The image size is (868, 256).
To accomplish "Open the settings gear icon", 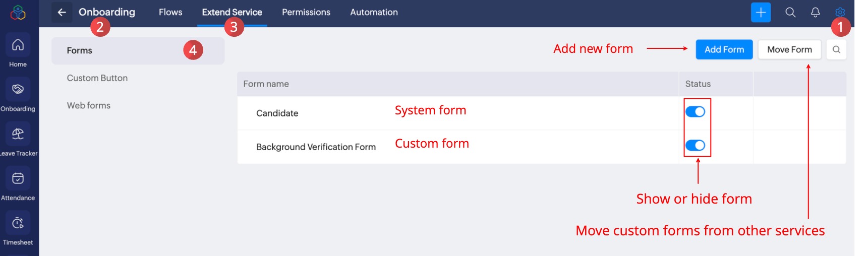I will click(839, 11).
